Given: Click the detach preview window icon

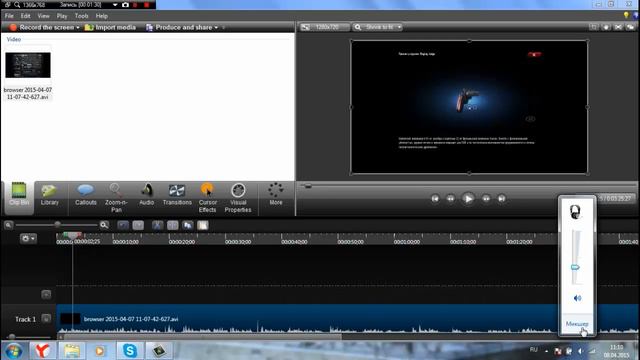Looking at the screenshot, I should point(631,27).
